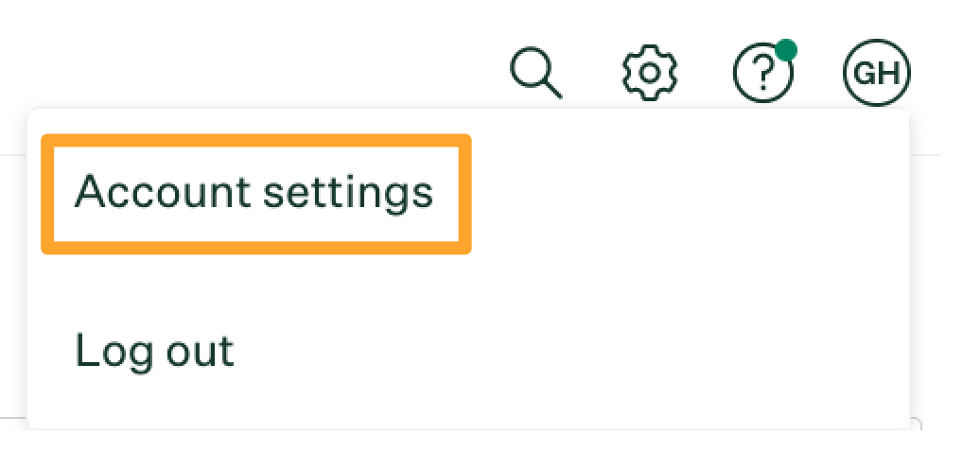This screenshot has height=469, width=980.
Task: View new help notifications with green badge
Action: [786, 50]
